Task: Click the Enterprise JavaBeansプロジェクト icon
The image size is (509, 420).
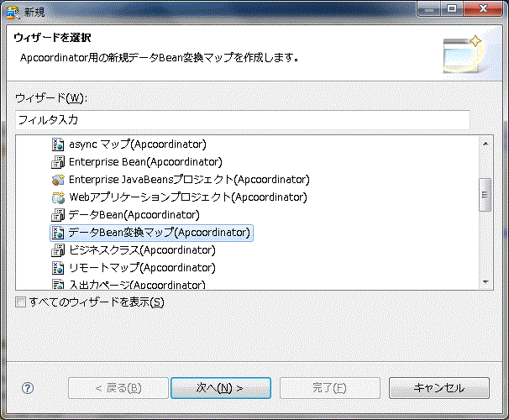Action: click(58, 180)
